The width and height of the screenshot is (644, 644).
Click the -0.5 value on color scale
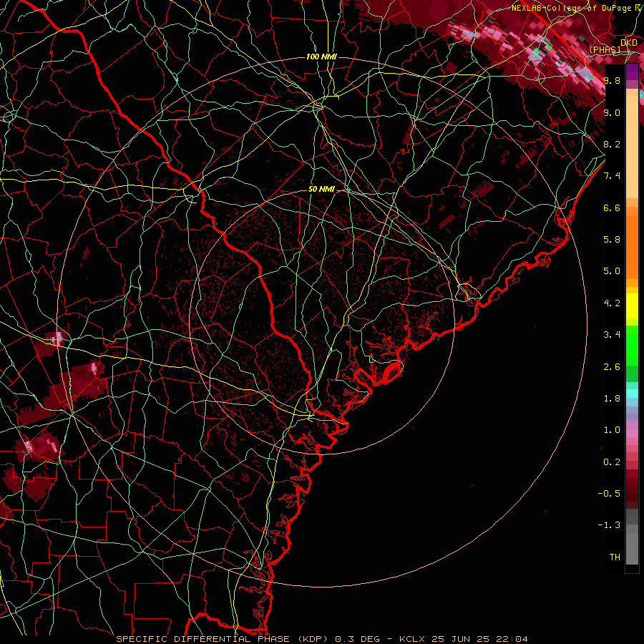click(609, 494)
